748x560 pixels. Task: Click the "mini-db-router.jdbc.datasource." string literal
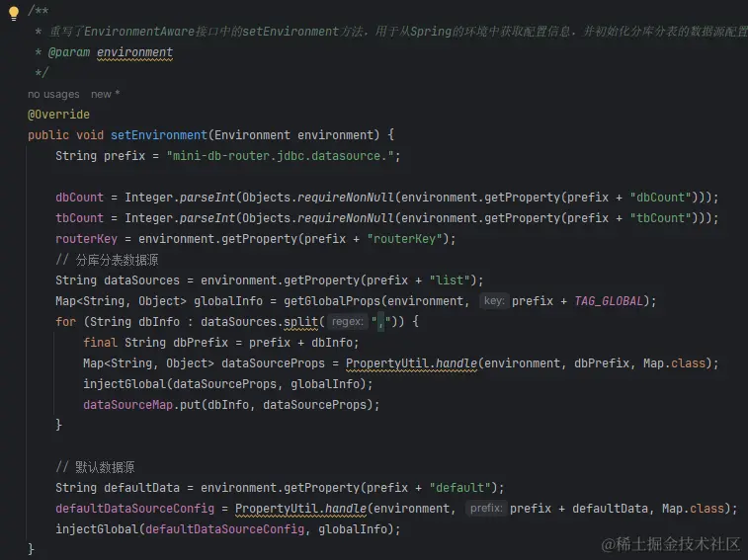[x=280, y=156]
